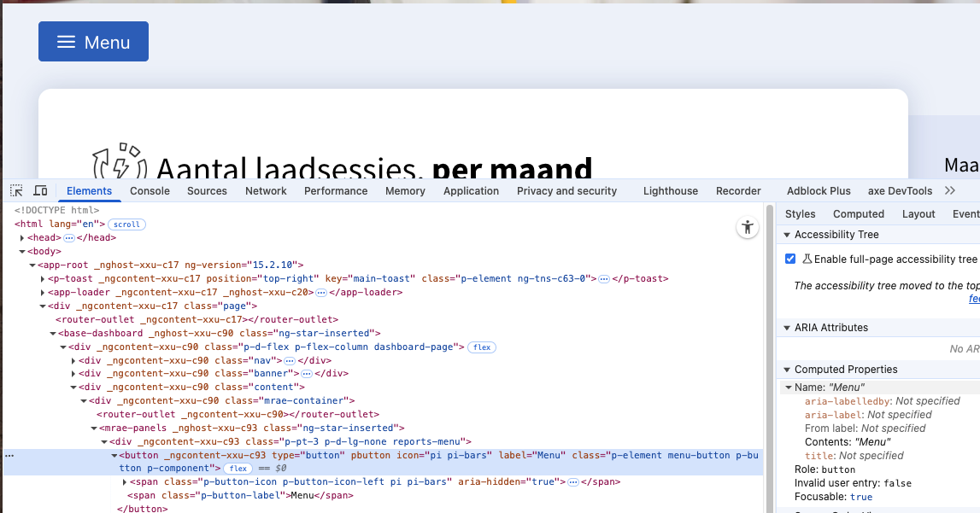Image resolution: width=980 pixels, height=513 pixels.
Task: Select the Computed tab in sidebar
Action: click(x=858, y=214)
